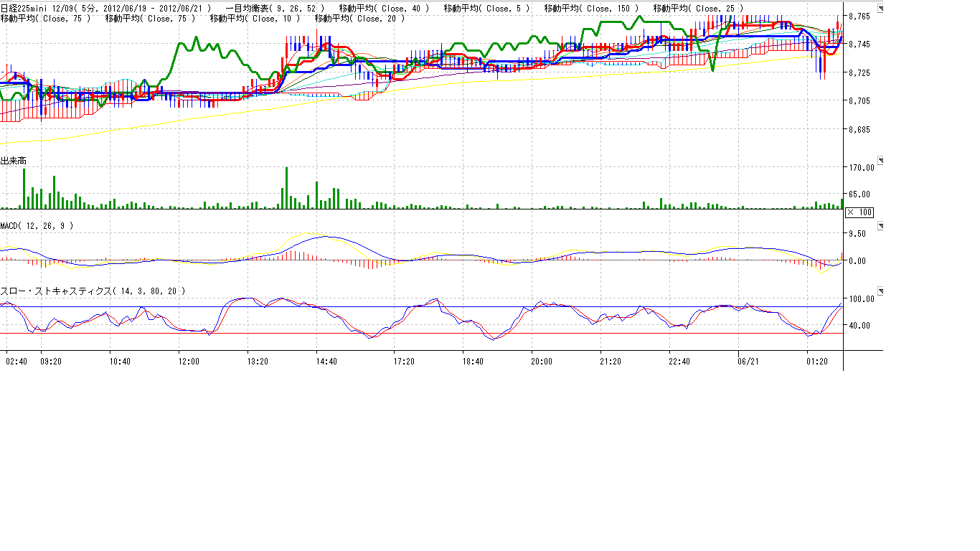Click the 8,765 price axis label
The image size is (980, 551).
[x=859, y=16]
